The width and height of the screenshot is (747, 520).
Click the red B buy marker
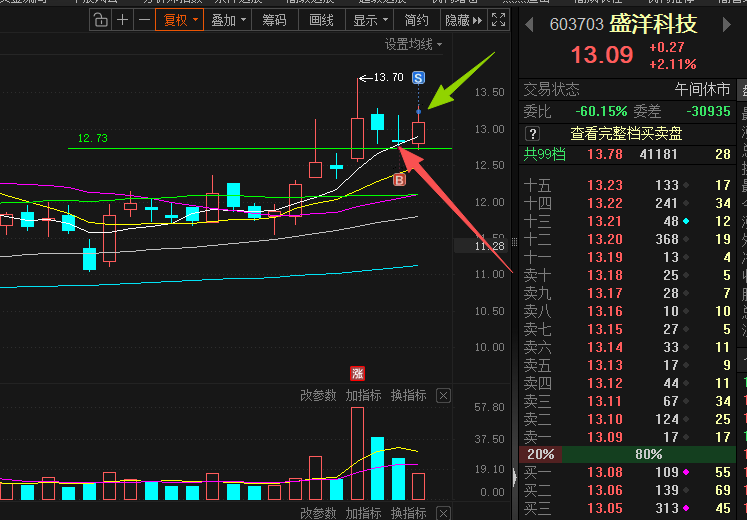click(x=399, y=180)
